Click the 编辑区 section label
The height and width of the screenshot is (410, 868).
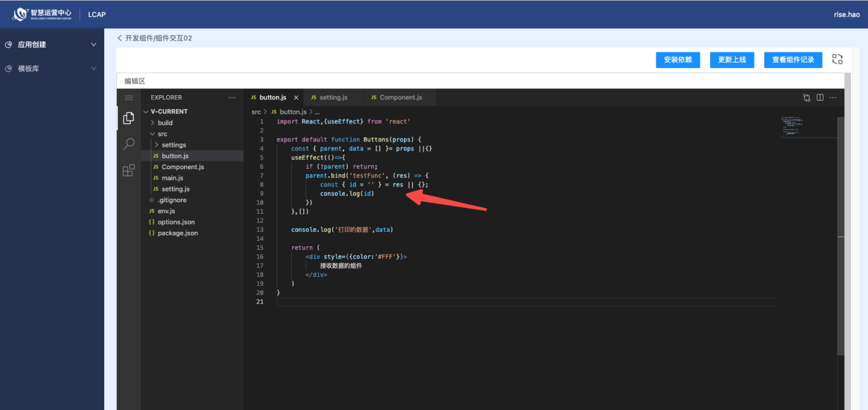click(x=135, y=81)
